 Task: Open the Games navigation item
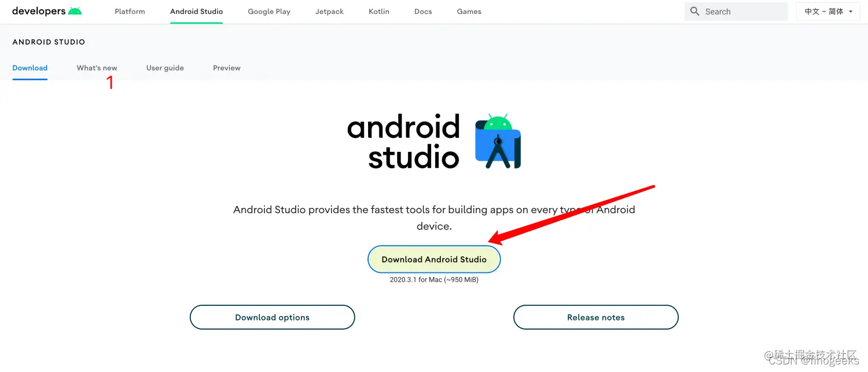point(469,12)
